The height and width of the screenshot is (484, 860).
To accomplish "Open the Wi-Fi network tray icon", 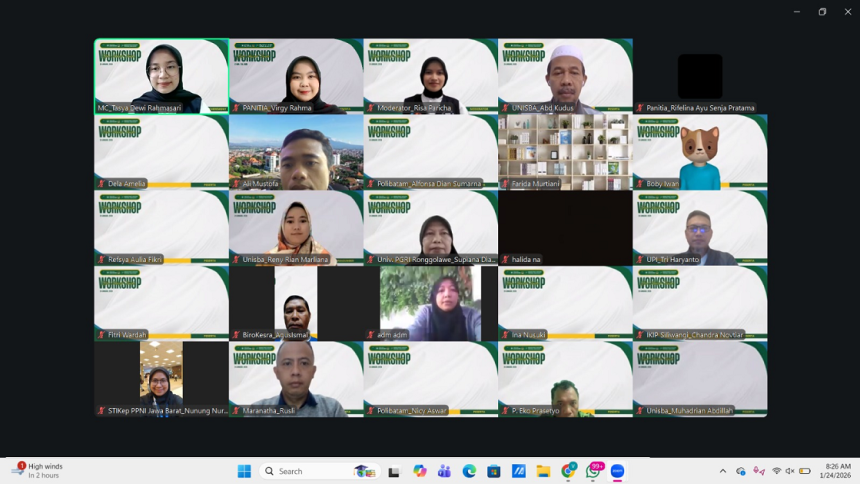I will 777,471.
